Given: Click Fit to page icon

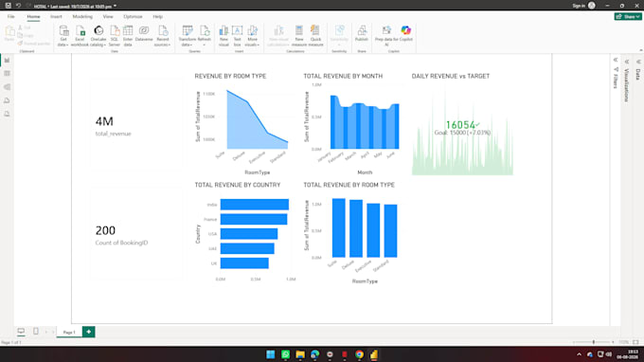Looking at the screenshot, I should click(x=635, y=342).
